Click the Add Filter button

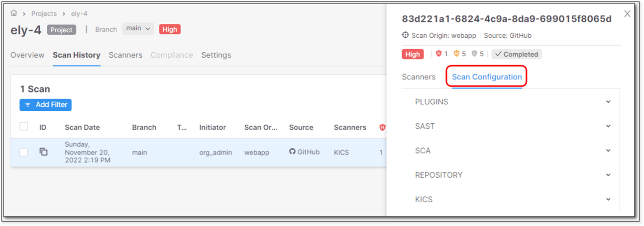point(46,105)
